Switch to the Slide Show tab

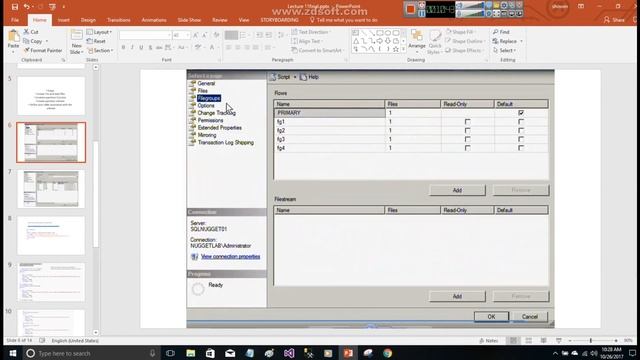pos(189,20)
